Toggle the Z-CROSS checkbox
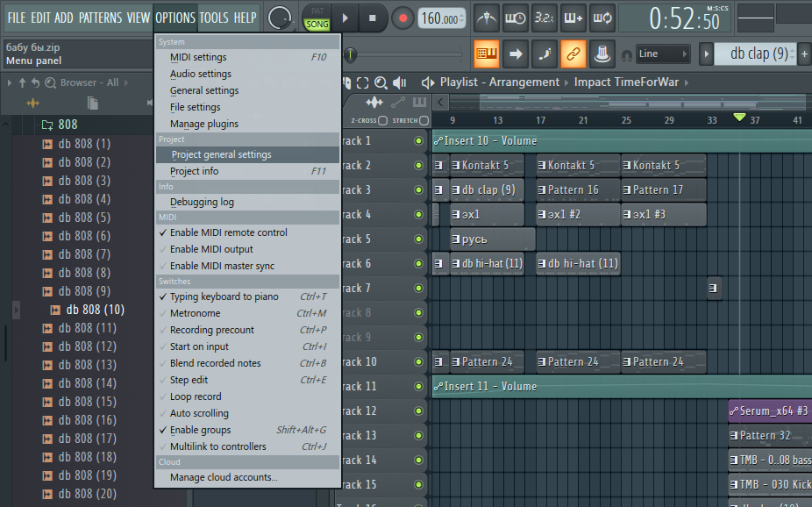Viewport: 812px width, 507px height. (x=382, y=121)
